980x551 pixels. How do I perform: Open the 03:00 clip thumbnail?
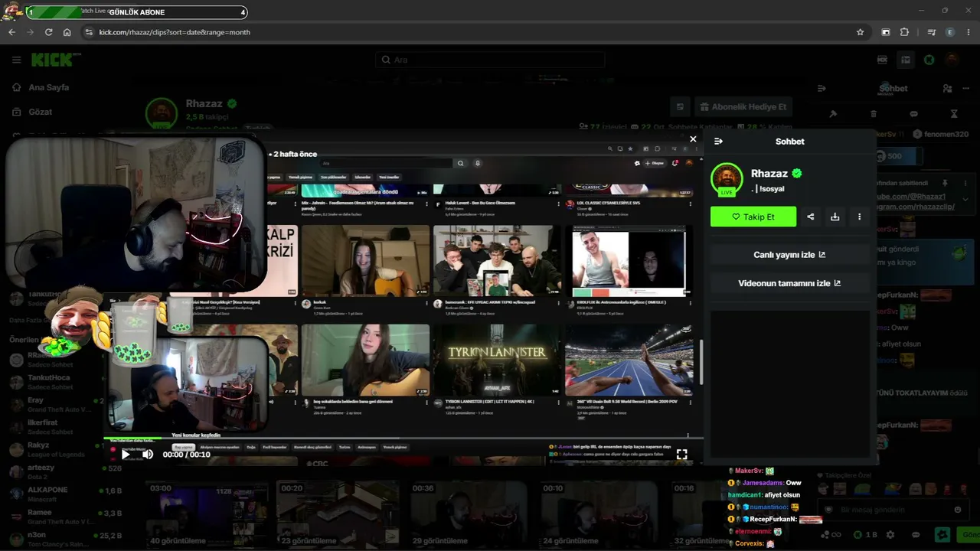pyautogui.click(x=207, y=513)
